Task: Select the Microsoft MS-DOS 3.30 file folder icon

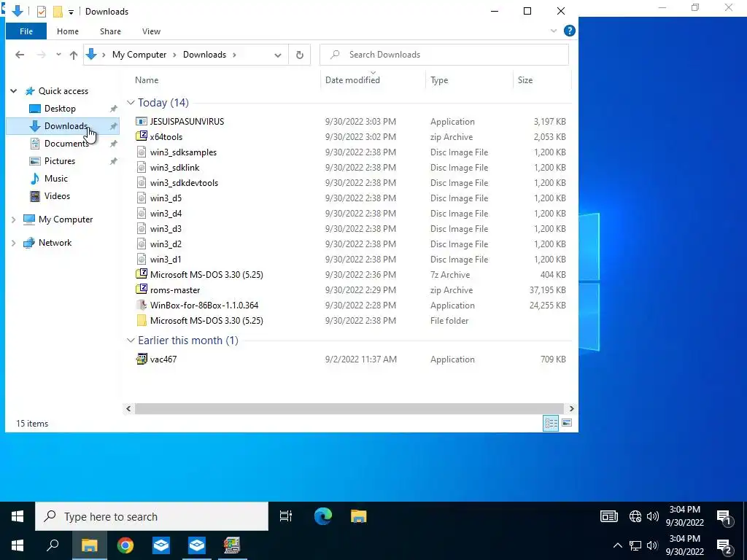Action: click(141, 321)
